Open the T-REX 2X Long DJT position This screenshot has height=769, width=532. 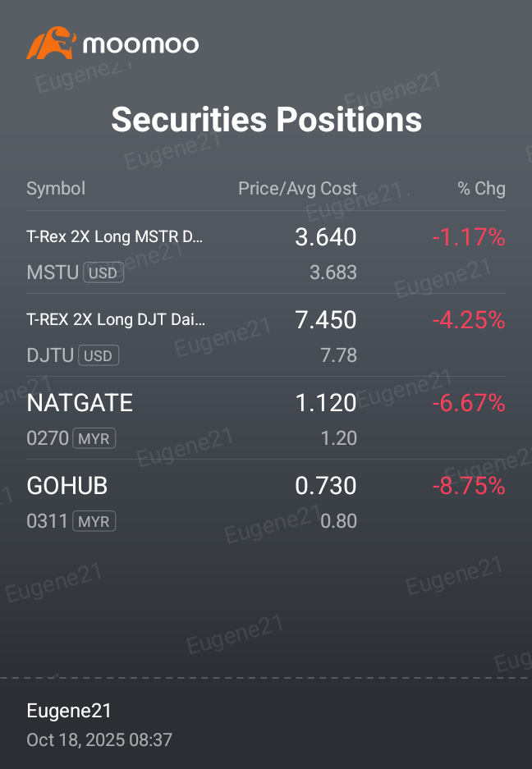[x=266, y=336]
